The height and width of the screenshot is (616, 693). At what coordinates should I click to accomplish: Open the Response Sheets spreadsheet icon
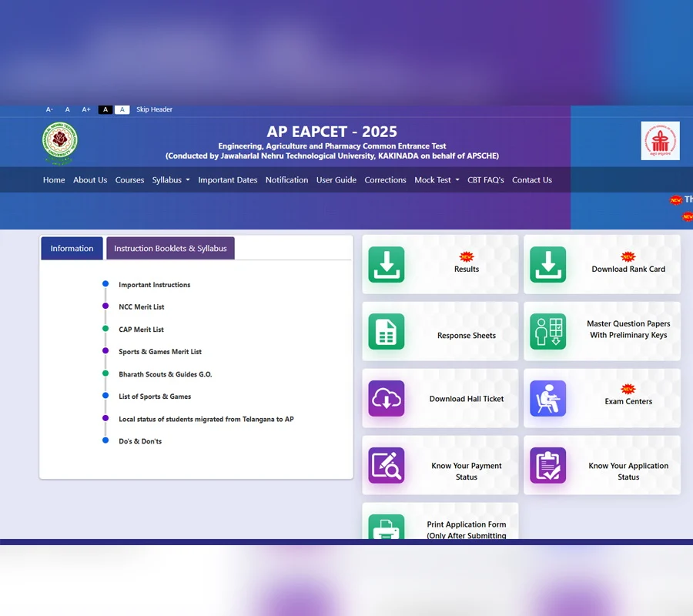(386, 332)
